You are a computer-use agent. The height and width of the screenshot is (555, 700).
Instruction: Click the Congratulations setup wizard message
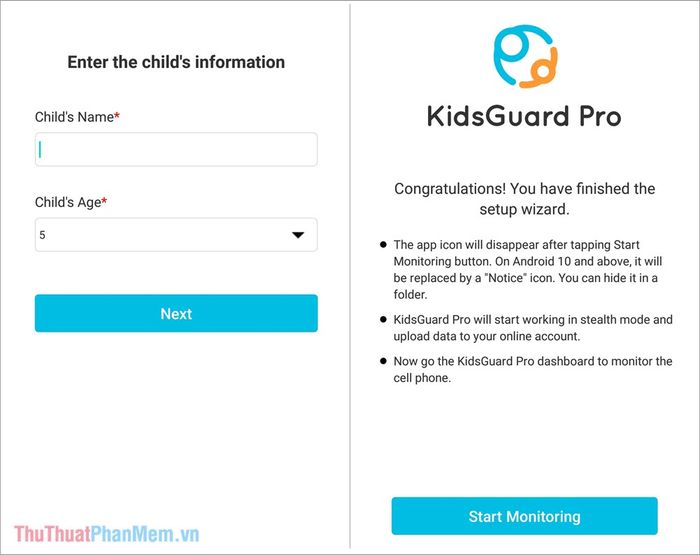524,199
